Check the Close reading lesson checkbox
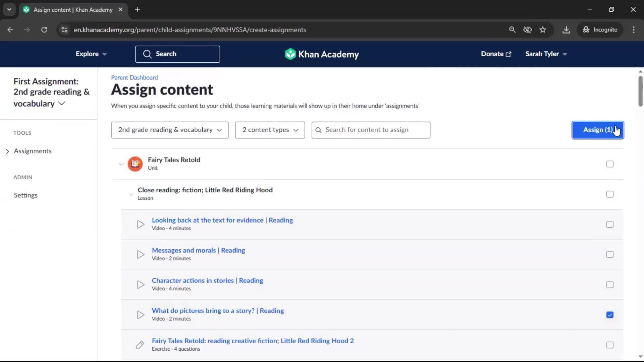Viewport: 644px width, 362px height. (610, 194)
